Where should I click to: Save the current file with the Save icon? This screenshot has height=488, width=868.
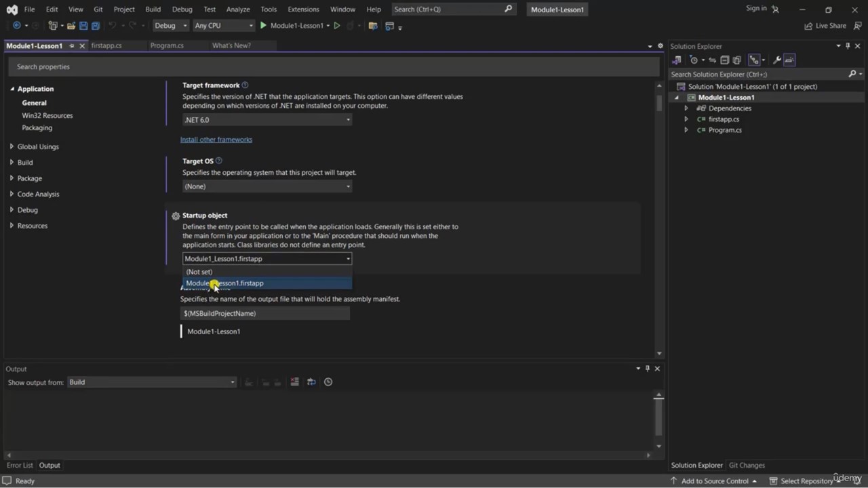click(83, 26)
